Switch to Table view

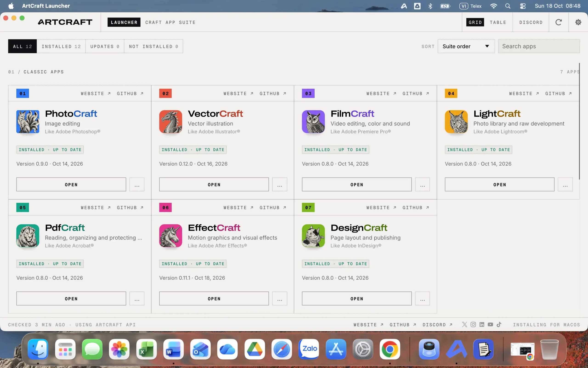tap(498, 22)
